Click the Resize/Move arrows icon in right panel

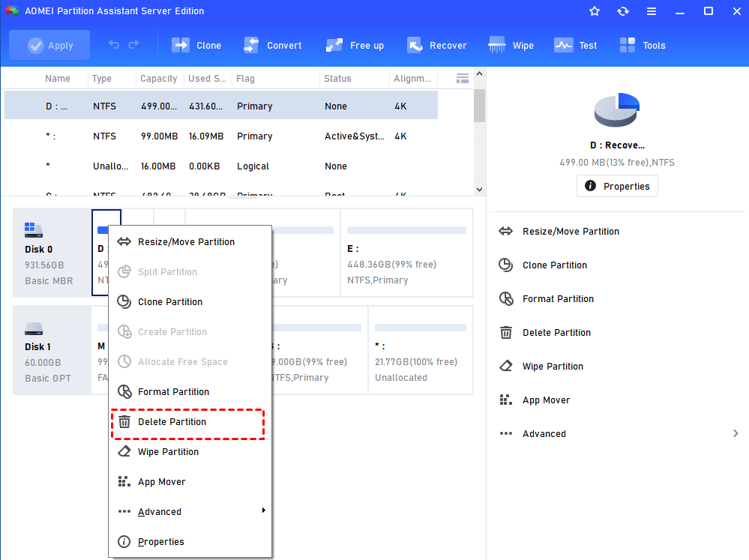506,231
